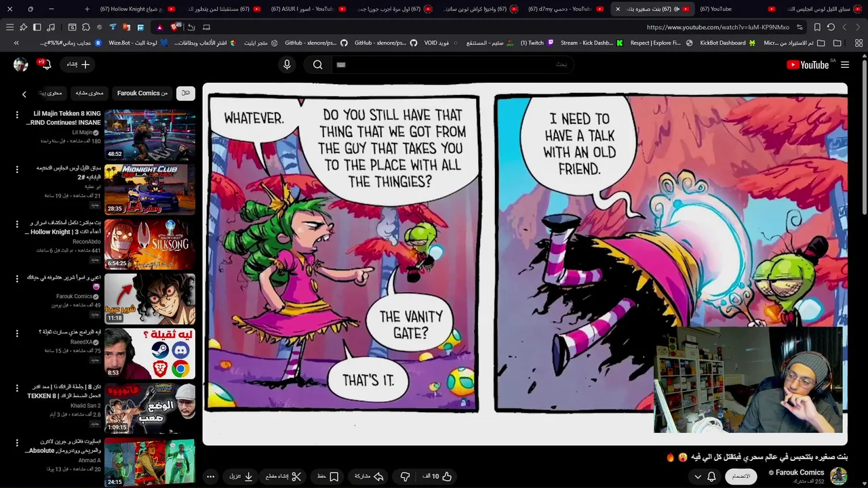Open more actions ellipsis under the video

210,476
